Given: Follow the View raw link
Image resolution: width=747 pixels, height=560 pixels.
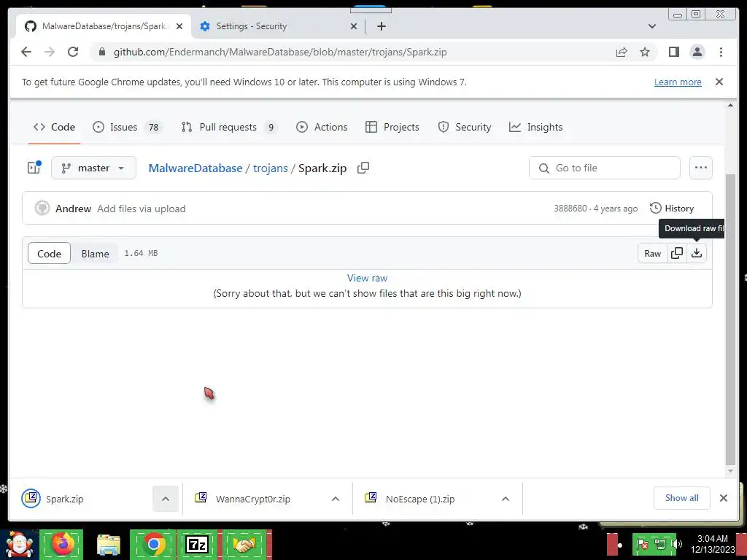Looking at the screenshot, I should [x=367, y=278].
